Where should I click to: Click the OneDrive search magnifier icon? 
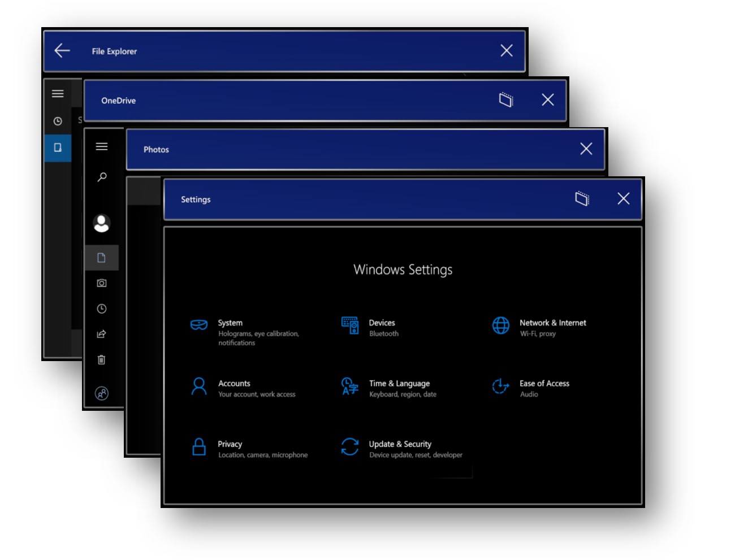tap(102, 177)
